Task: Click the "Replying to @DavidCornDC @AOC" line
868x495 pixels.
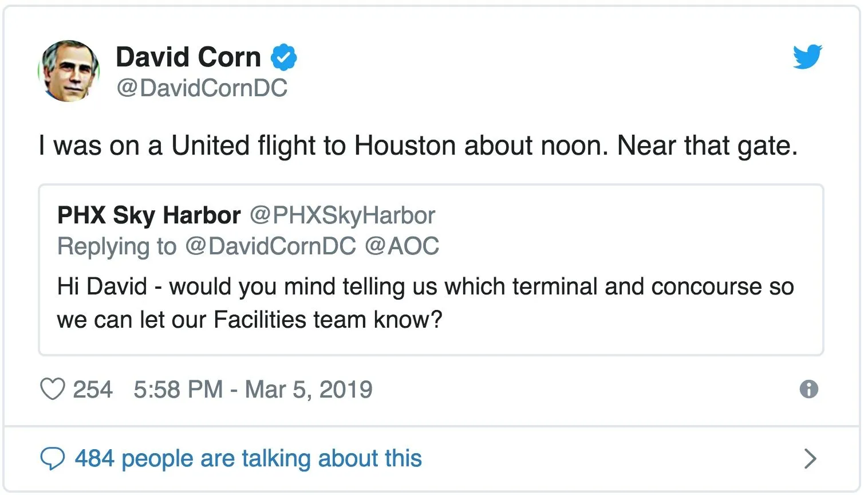Action: (x=248, y=246)
